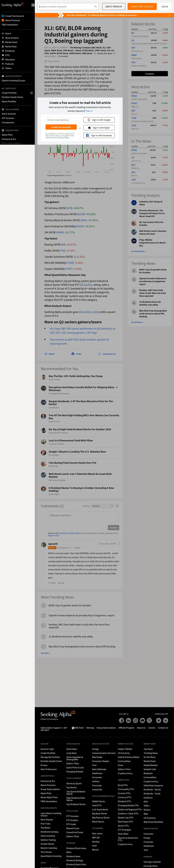
Task: Follow user sgossett
Action: click(x=77, y=548)
